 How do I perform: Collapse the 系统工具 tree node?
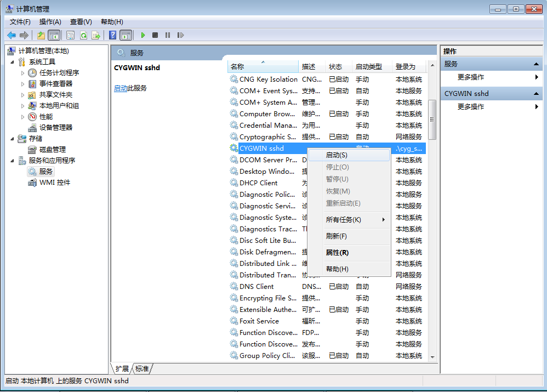point(12,62)
